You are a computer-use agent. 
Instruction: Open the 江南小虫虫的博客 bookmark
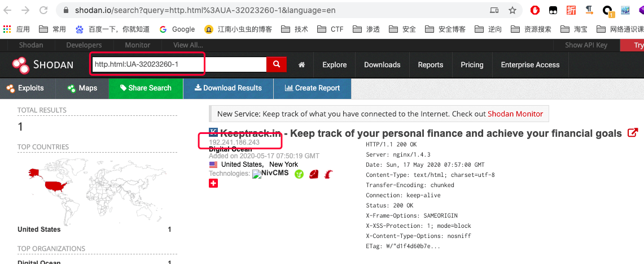[x=238, y=29]
